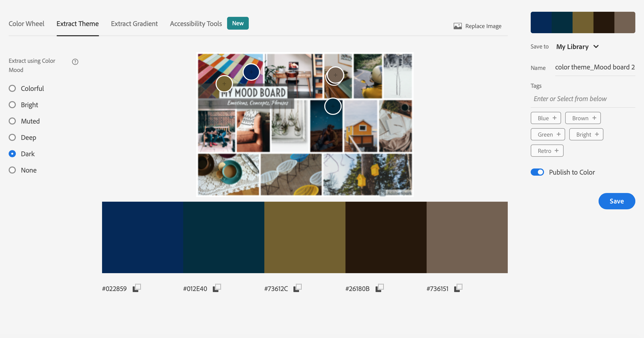644x338 pixels.
Task: Expand the library chevron arrow
Action: (596, 46)
